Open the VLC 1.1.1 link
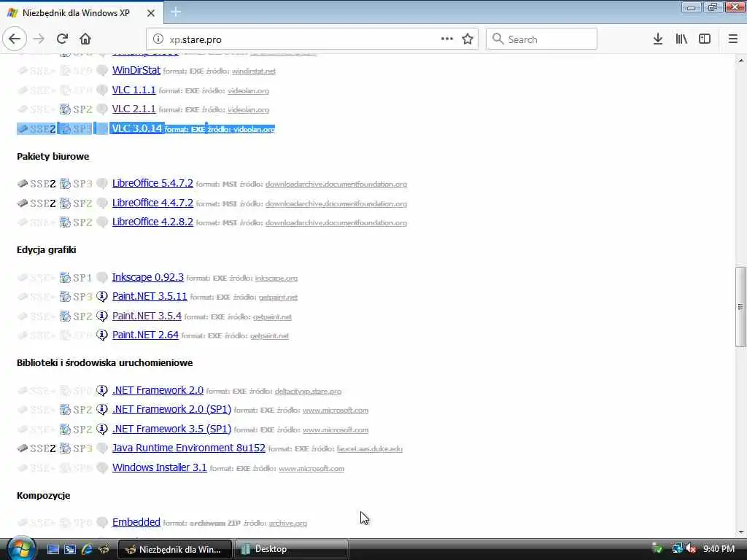 click(x=134, y=90)
